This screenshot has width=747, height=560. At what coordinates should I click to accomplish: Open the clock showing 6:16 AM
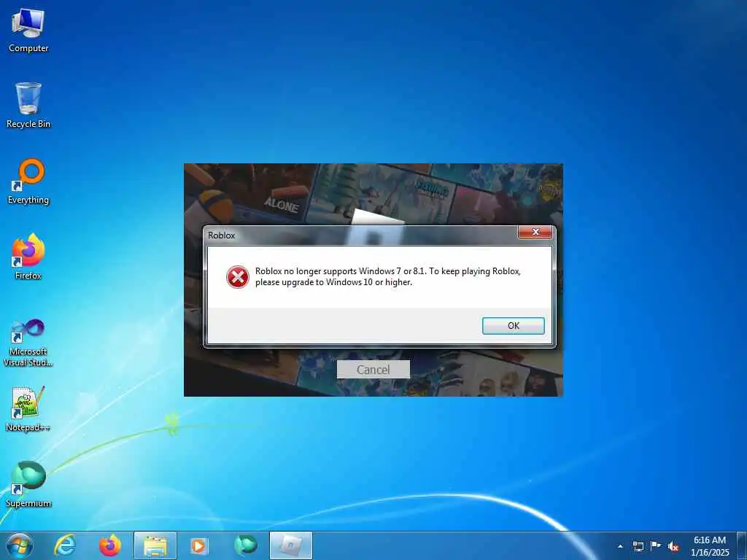pyautogui.click(x=710, y=546)
